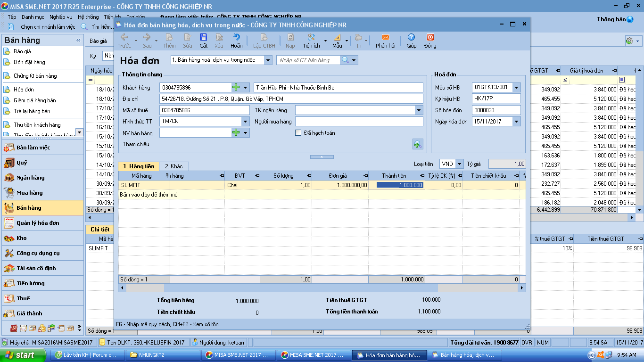
Task: Open Giúp help icon
Action: point(411,37)
